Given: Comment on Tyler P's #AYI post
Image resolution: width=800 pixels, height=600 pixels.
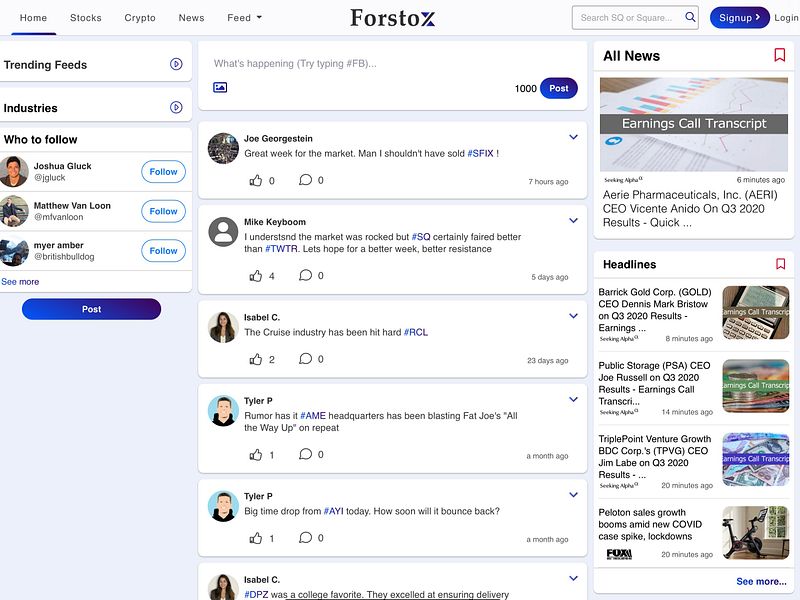Looking at the screenshot, I should (305, 537).
